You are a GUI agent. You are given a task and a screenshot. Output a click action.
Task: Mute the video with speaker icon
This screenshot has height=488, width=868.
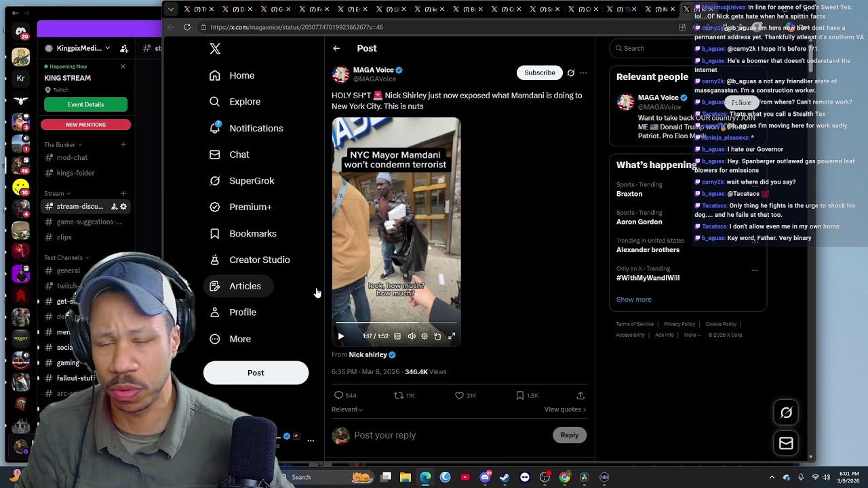[412, 336]
